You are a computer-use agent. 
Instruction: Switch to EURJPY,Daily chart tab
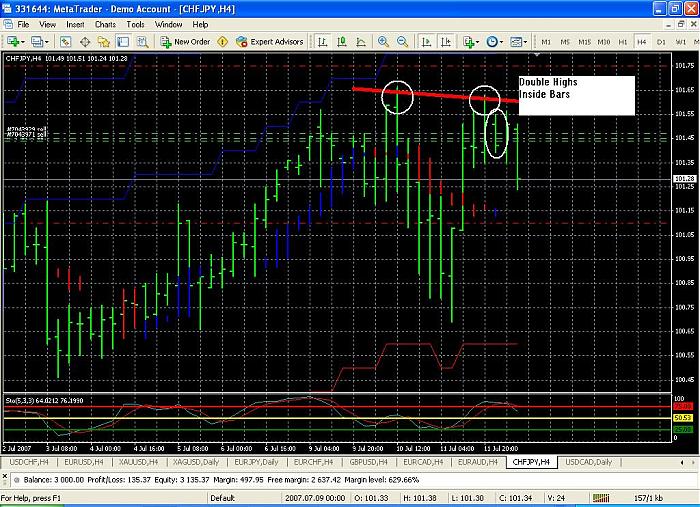(256, 462)
